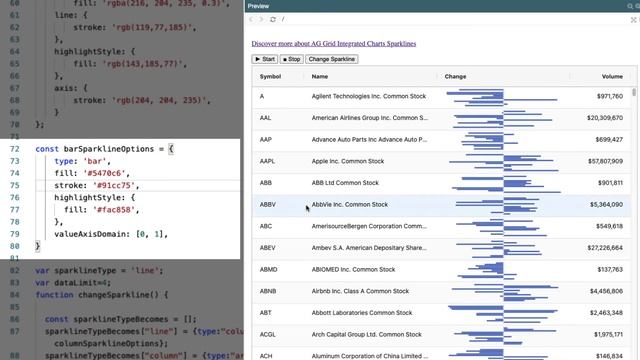Click the stroke '#91cc75' code line
The height and width of the screenshot is (360, 640).
coord(97,185)
